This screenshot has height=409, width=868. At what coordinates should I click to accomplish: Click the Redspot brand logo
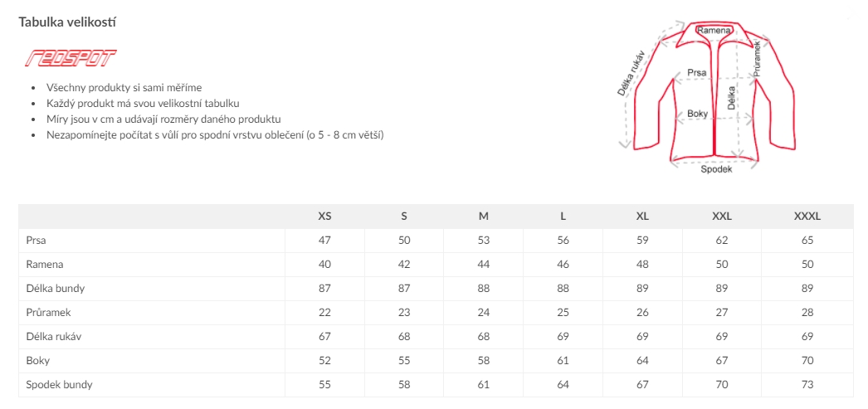[71, 58]
